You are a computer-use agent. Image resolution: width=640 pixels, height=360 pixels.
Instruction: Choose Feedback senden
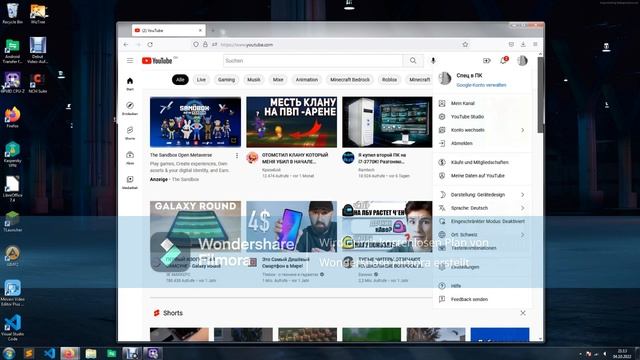tap(482, 299)
